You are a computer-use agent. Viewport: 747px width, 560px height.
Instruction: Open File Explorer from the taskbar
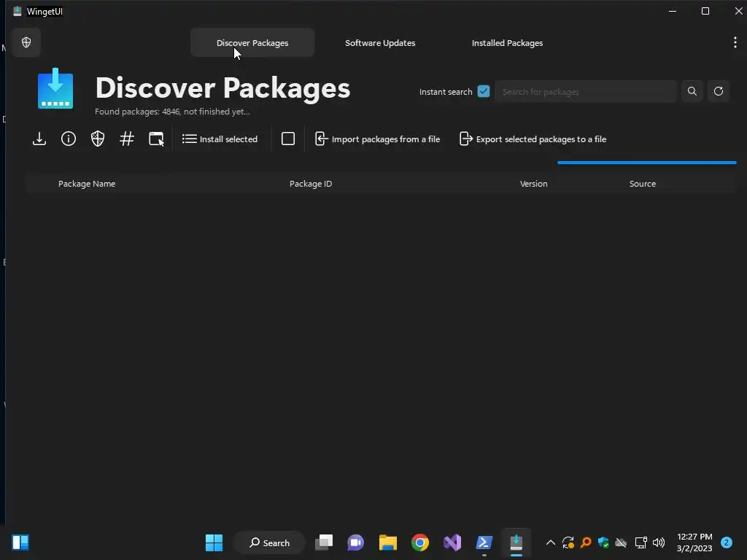(388, 542)
